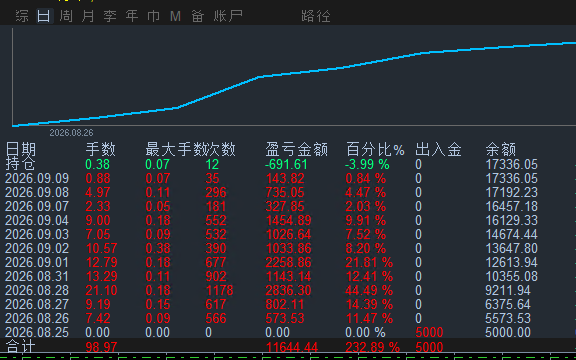Select the 2026.08.26 date row in table
The width and height of the screenshot is (576, 360).
37,318
